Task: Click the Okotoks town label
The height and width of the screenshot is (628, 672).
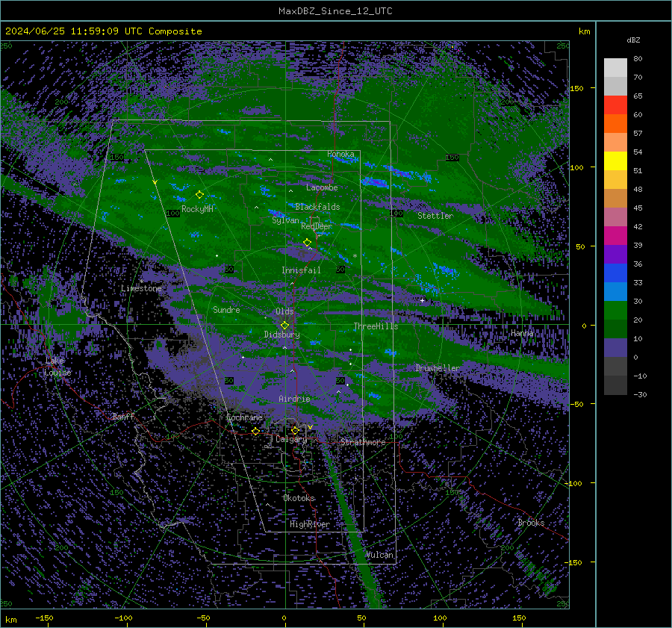Action: click(x=299, y=498)
